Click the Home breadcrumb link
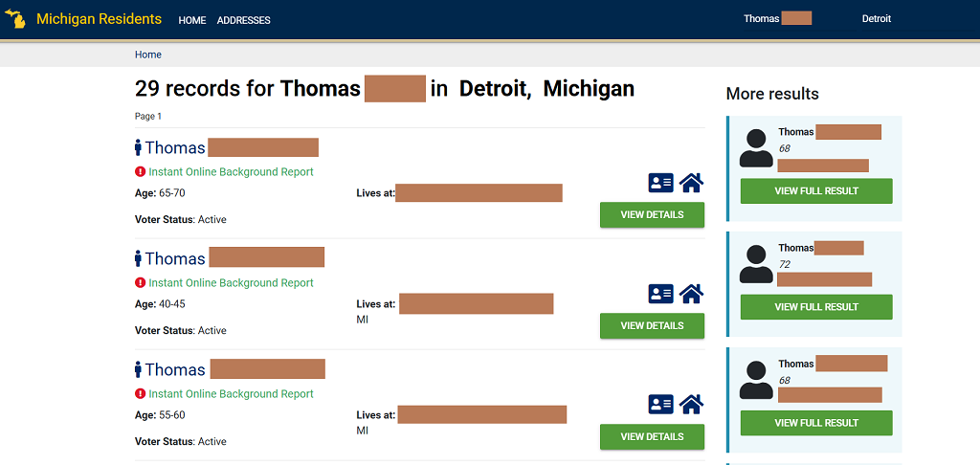This screenshot has height=465, width=980. click(148, 55)
